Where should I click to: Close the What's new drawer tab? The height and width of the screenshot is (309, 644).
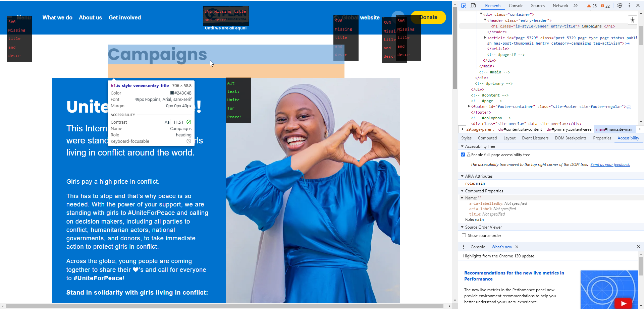[517, 247]
